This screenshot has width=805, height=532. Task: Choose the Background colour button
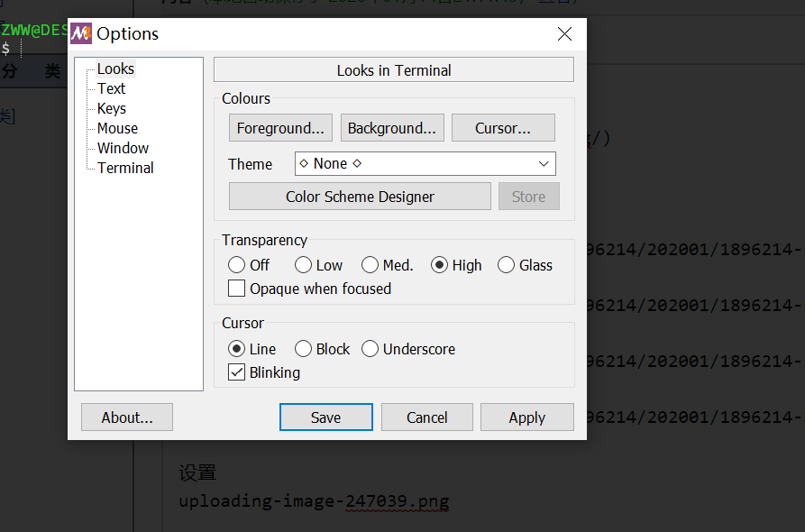click(x=392, y=128)
